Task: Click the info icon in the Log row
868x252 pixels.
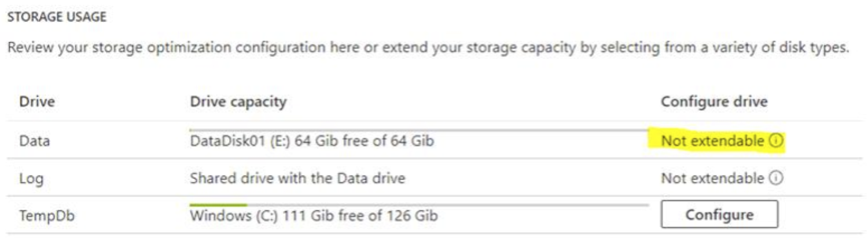Action: pyautogui.click(x=776, y=178)
